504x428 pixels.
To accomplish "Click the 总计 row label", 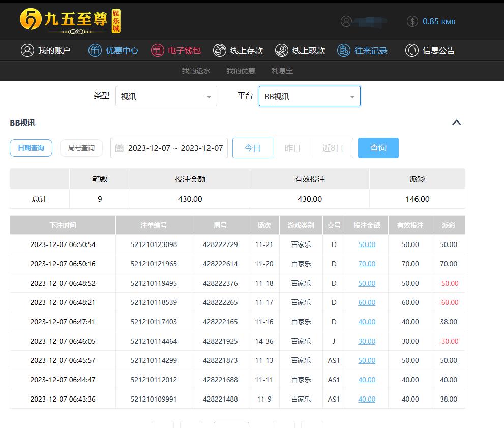I will click(x=40, y=199).
